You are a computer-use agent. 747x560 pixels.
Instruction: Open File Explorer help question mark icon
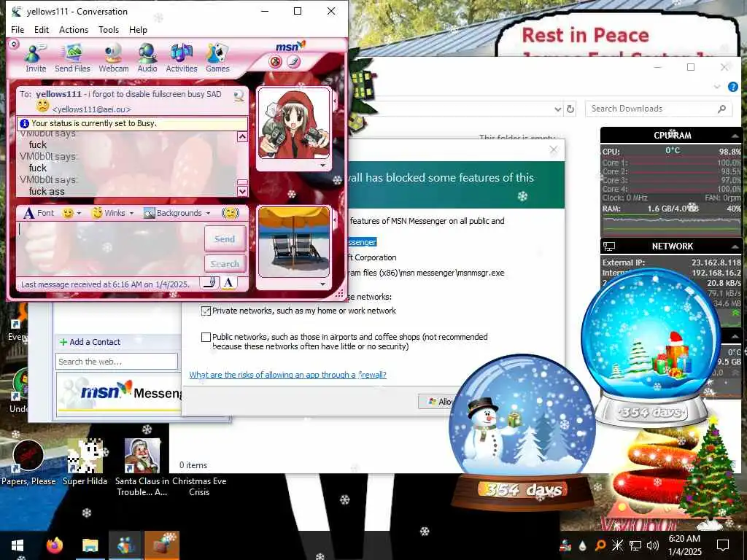pos(732,87)
